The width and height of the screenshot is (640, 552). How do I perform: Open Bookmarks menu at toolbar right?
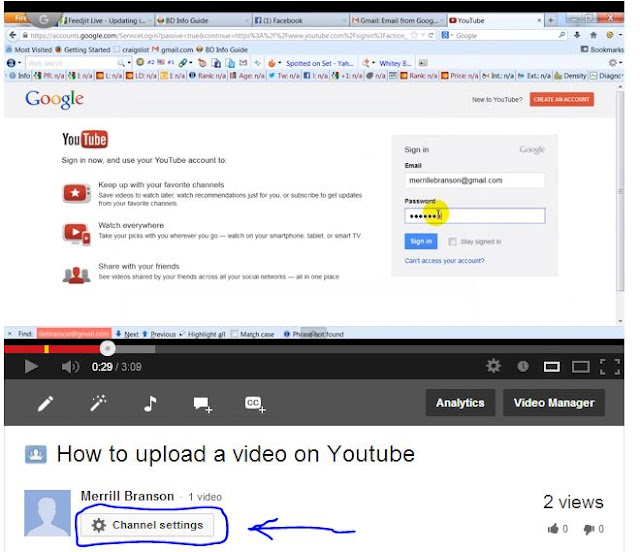602,49
